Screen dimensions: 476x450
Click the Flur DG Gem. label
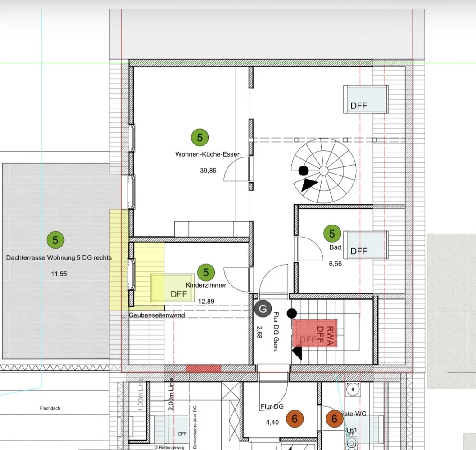pos(276,332)
